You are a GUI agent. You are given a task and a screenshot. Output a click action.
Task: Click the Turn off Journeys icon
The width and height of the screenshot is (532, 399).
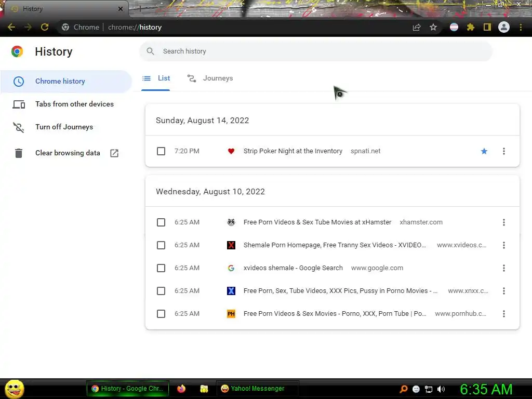pyautogui.click(x=19, y=127)
